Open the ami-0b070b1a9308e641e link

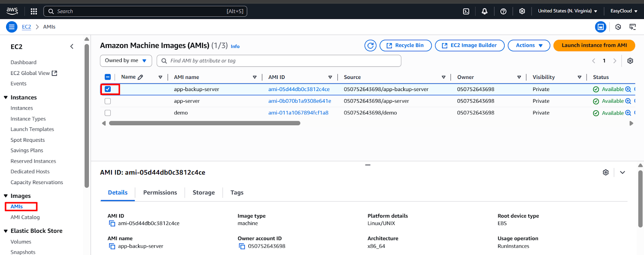point(300,101)
